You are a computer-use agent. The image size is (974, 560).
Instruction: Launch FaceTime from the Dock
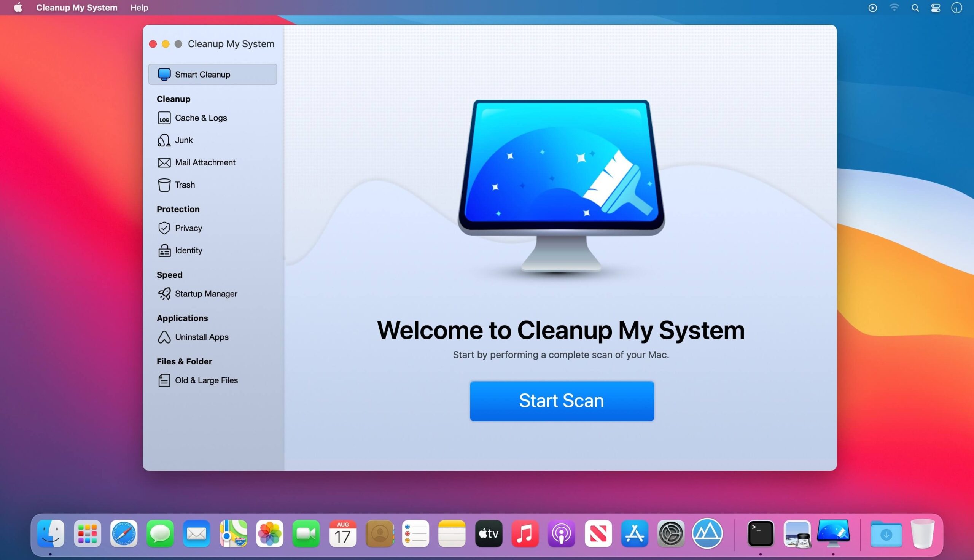point(306,534)
